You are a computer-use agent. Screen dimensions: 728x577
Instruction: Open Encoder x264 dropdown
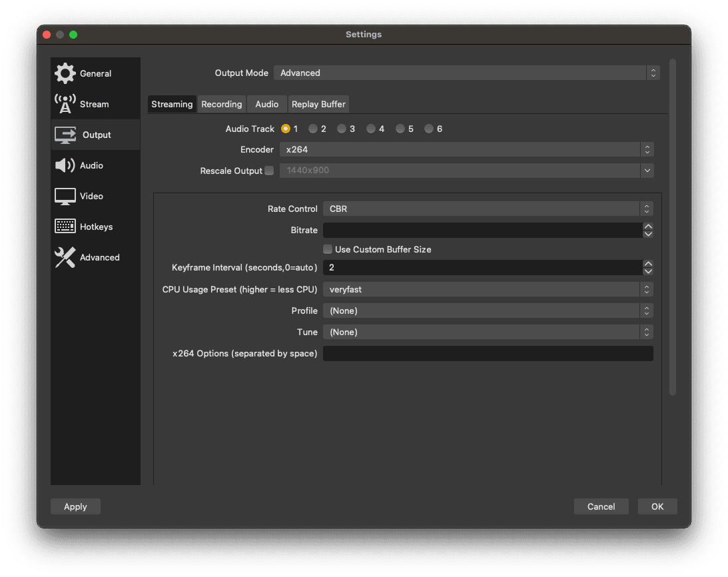(x=467, y=150)
